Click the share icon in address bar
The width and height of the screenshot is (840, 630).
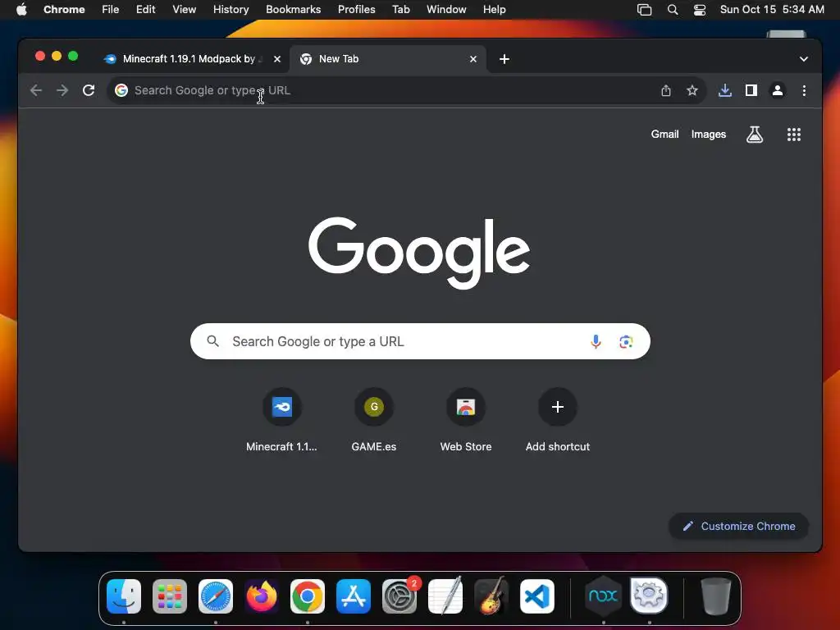(x=666, y=90)
